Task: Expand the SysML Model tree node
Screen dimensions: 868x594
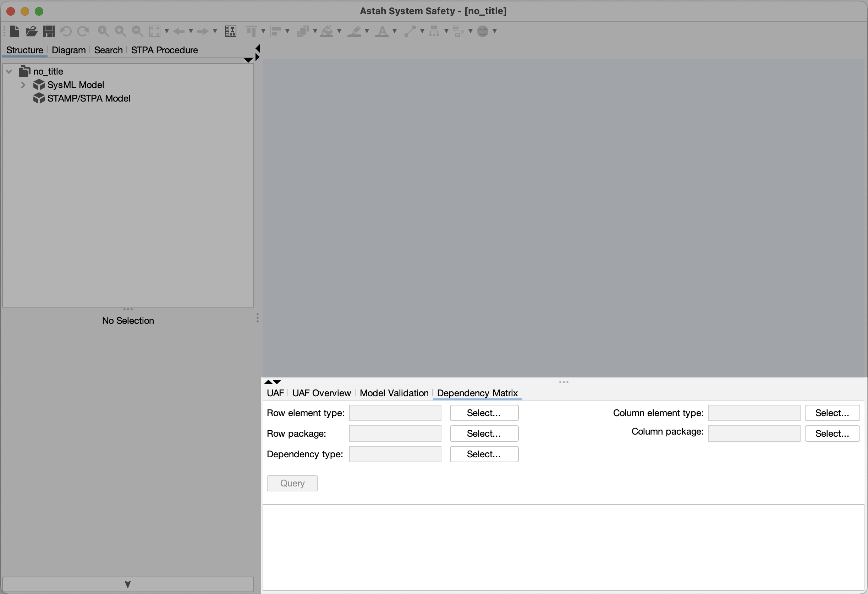Action: tap(23, 85)
